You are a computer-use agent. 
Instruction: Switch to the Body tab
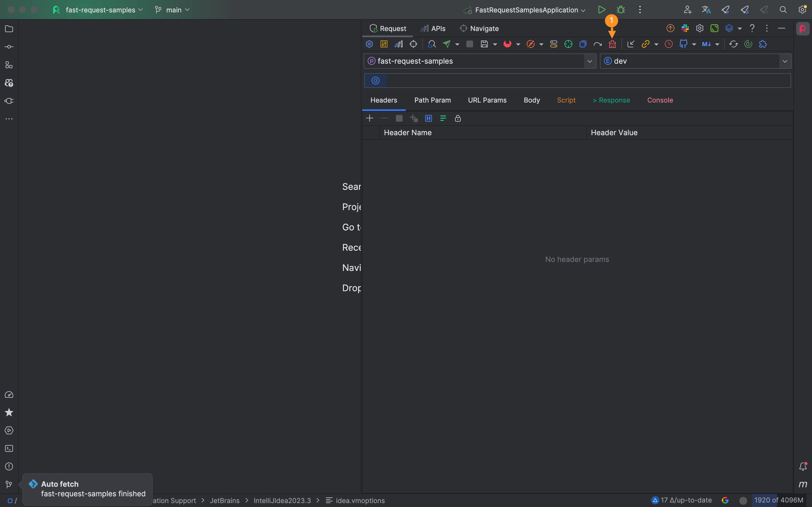click(x=531, y=100)
